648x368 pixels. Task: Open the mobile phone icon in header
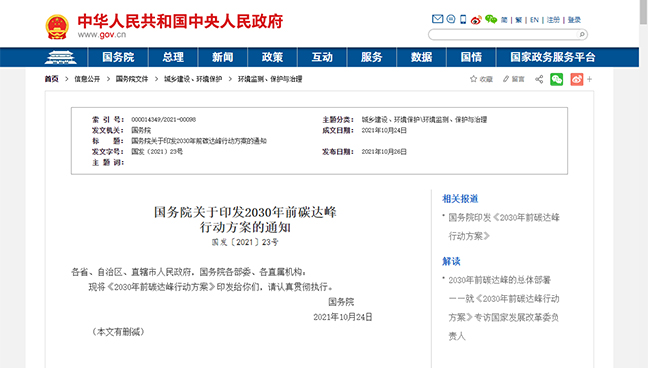(463, 19)
